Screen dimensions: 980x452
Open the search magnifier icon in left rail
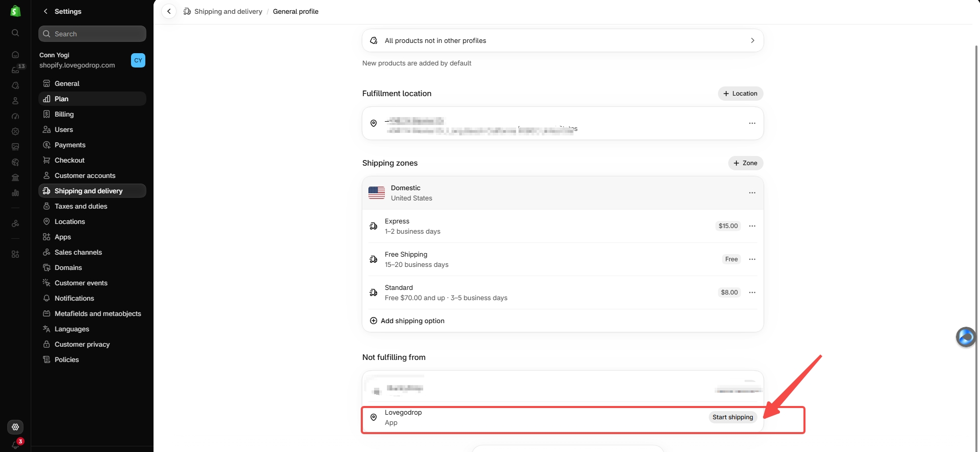15,33
